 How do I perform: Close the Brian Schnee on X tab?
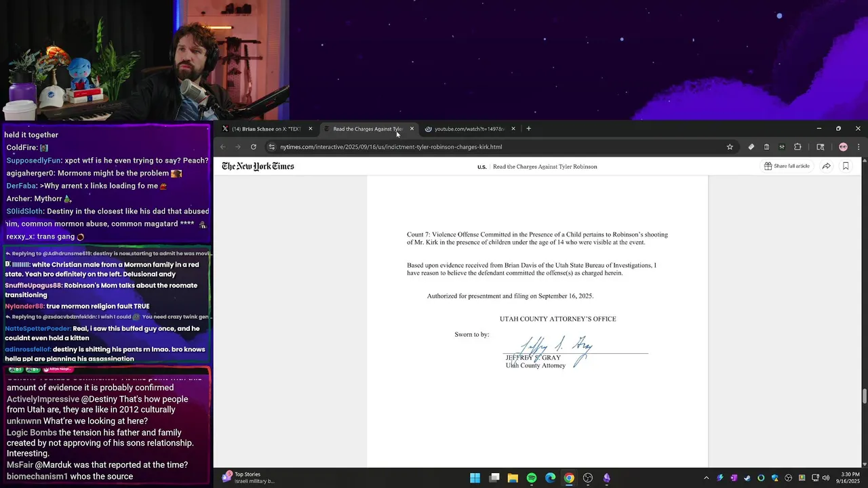tap(311, 129)
